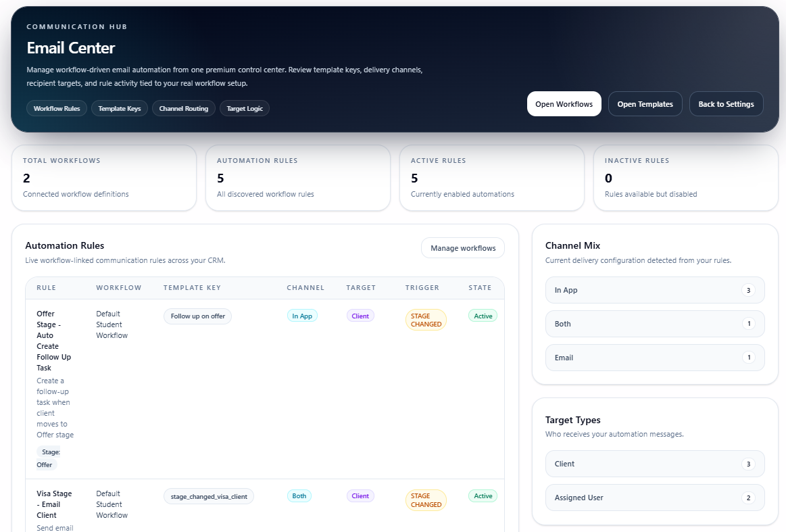Select the Channel Routing pill

[x=183, y=108]
